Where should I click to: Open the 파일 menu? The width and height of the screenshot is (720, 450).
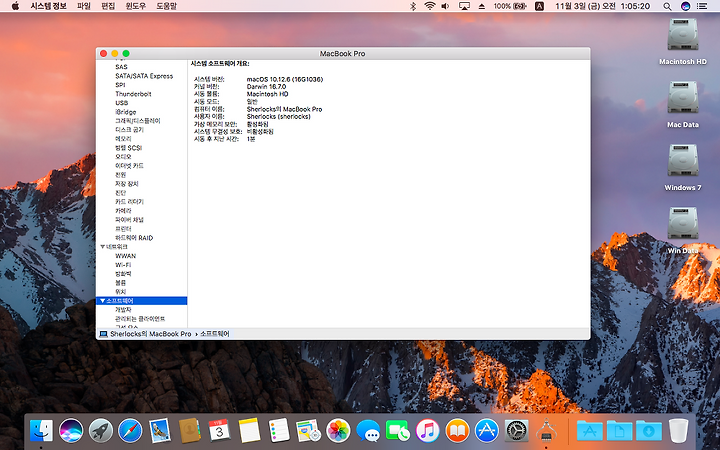84,6
